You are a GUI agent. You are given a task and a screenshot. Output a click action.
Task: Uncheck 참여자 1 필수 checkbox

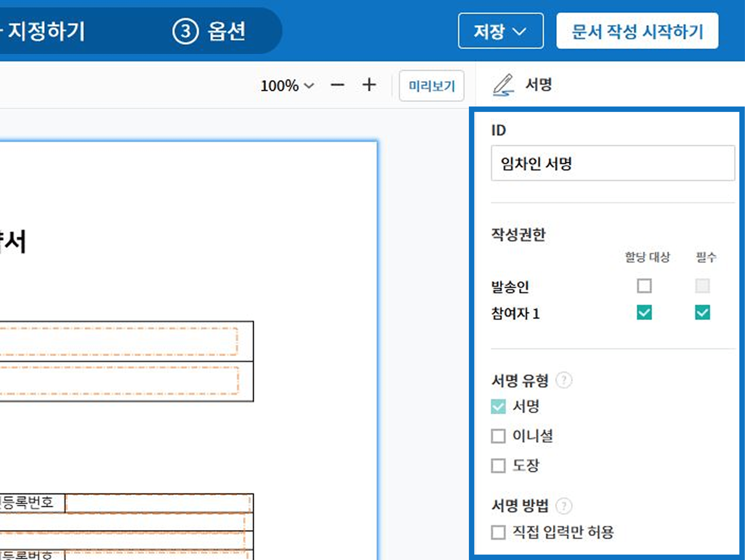coord(702,313)
